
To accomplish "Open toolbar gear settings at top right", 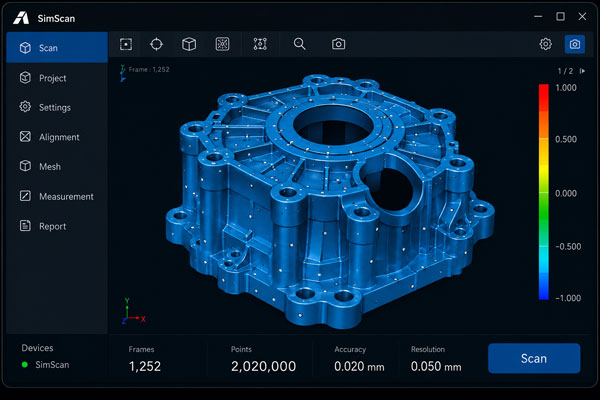I will [546, 44].
